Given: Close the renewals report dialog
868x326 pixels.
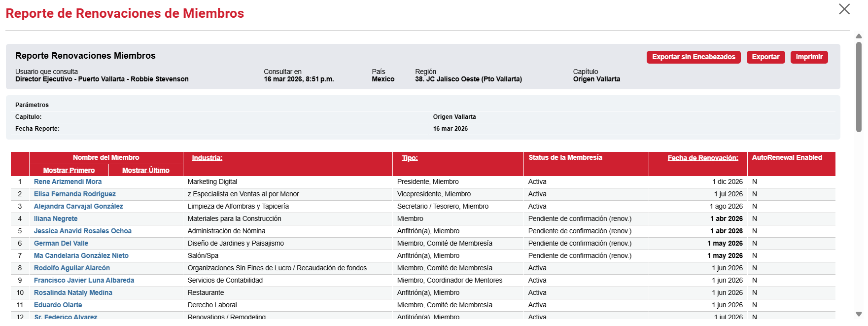Looking at the screenshot, I should pyautogui.click(x=844, y=9).
